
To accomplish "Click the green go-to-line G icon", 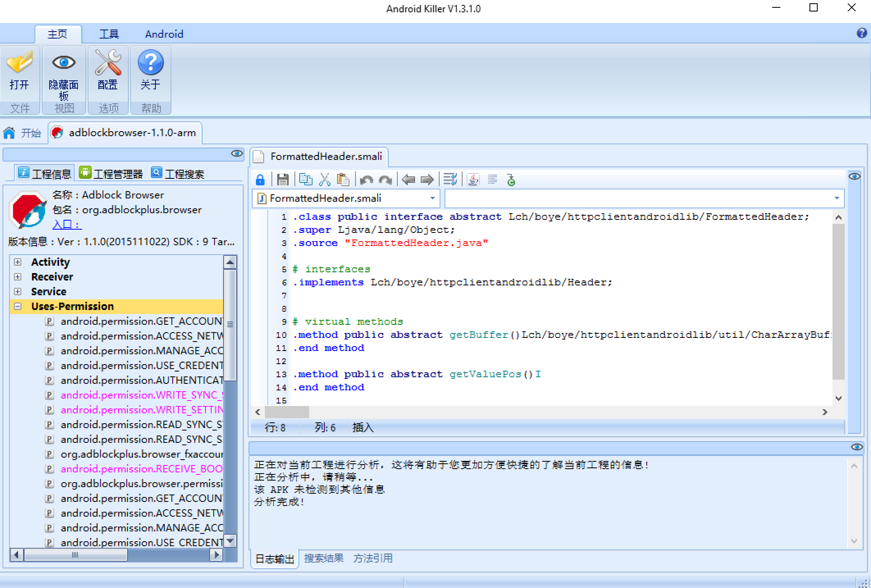I will click(511, 180).
